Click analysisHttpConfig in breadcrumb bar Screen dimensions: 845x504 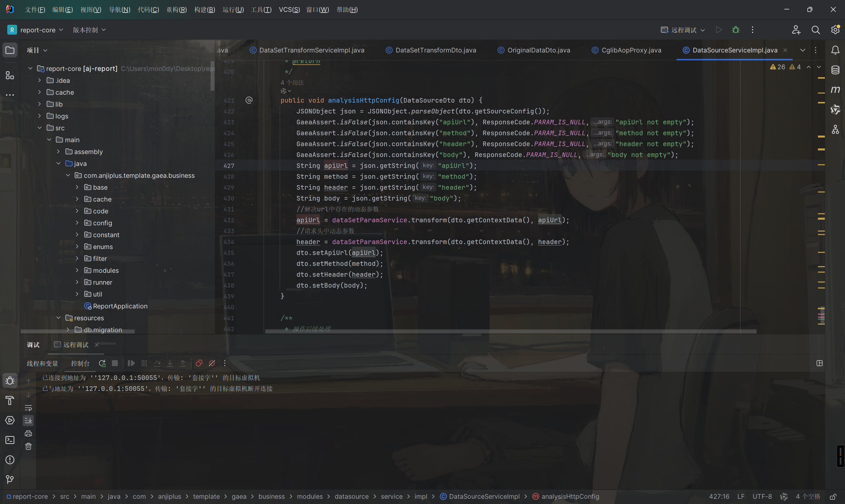coord(566,496)
